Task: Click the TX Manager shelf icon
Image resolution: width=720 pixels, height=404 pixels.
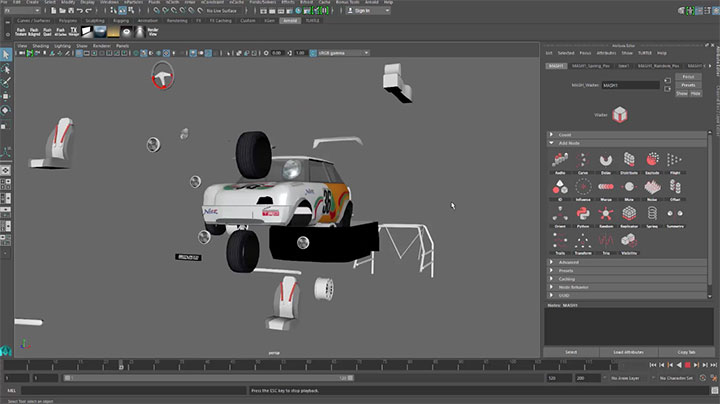Action: point(73,32)
